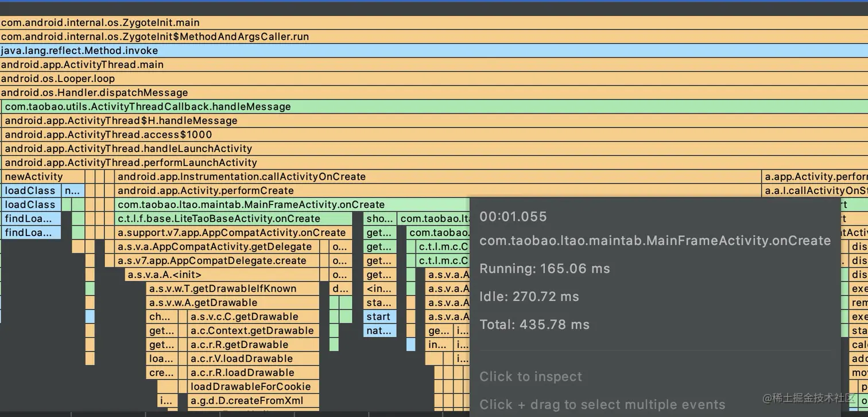Click the newActivity bar

coord(44,176)
